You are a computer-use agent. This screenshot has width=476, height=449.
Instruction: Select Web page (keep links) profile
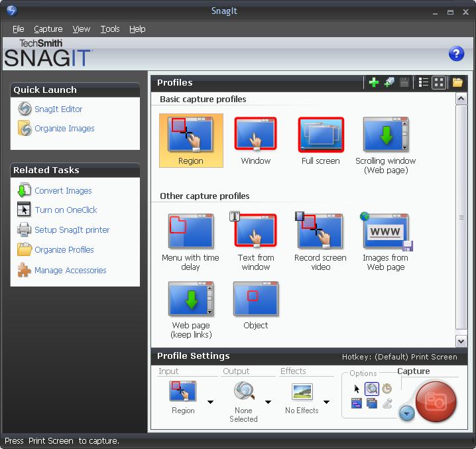(191, 310)
